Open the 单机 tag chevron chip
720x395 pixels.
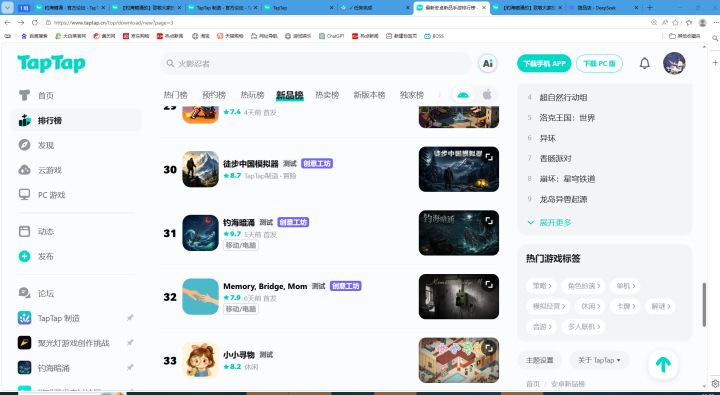click(x=626, y=286)
